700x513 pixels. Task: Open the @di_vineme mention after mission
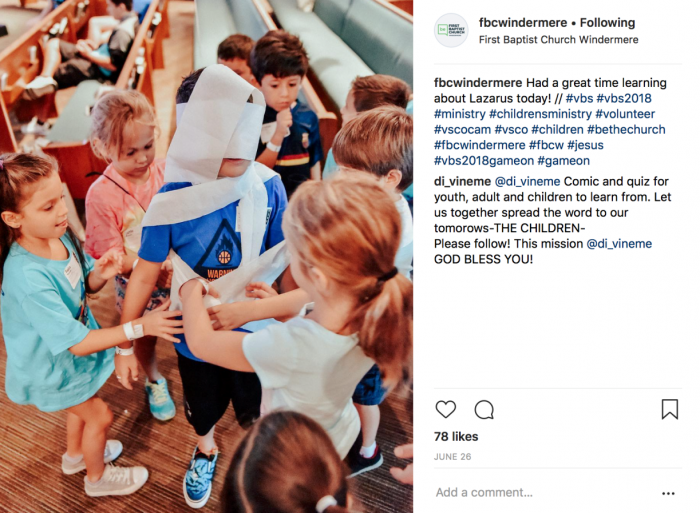(619, 244)
